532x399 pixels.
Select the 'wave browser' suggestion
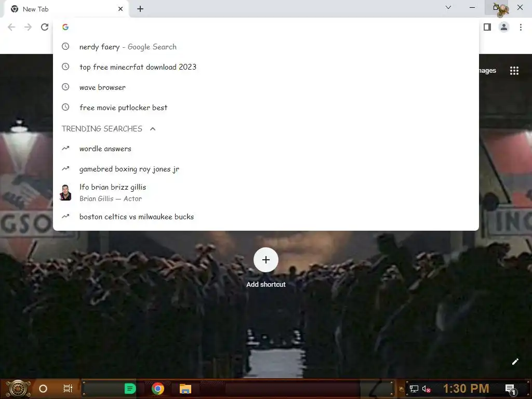pos(265,87)
